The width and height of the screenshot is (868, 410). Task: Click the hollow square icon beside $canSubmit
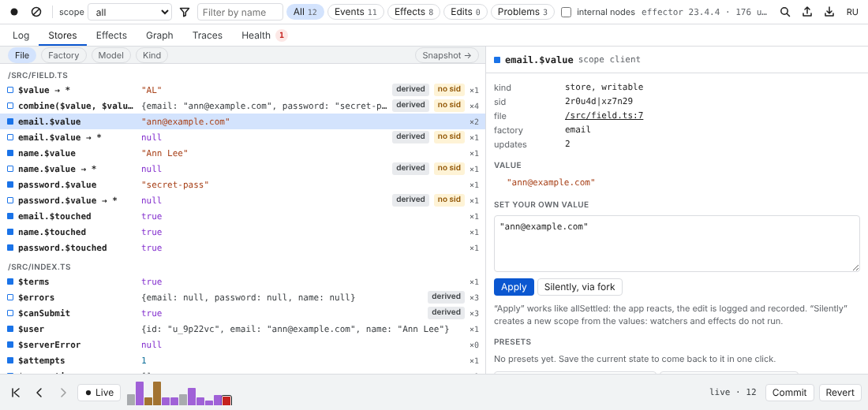coord(10,313)
